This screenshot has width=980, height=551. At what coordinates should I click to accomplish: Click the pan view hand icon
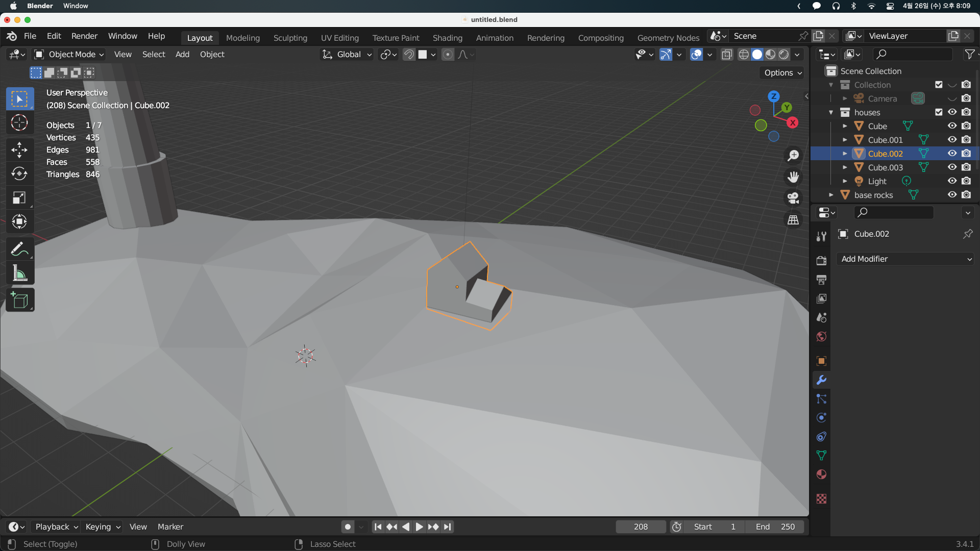pyautogui.click(x=793, y=177)
